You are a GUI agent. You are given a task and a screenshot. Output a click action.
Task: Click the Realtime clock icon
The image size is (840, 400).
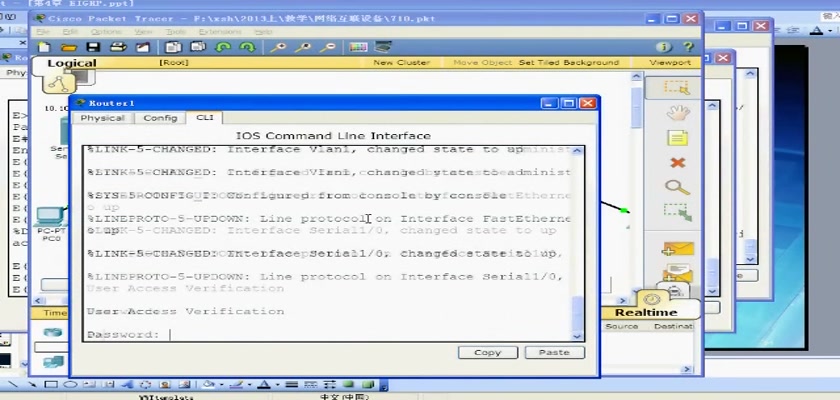click(x=651, y=300)
